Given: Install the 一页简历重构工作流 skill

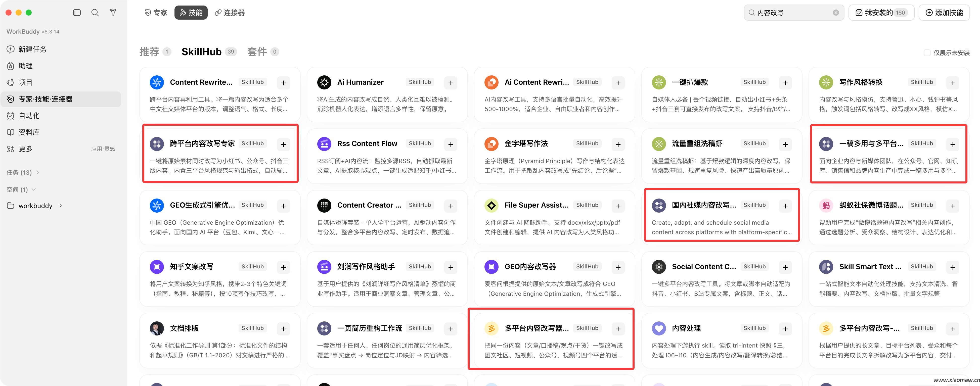Looking at the screenshot, I should (x=451, y=328).
